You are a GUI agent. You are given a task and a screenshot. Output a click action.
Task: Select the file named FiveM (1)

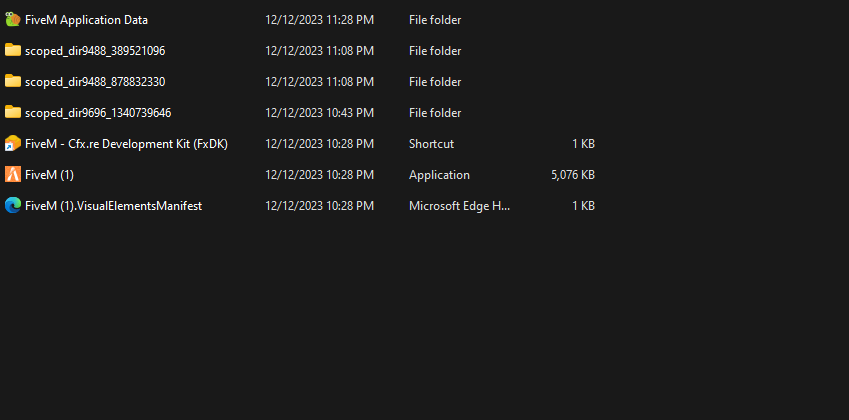pos(49,175)
